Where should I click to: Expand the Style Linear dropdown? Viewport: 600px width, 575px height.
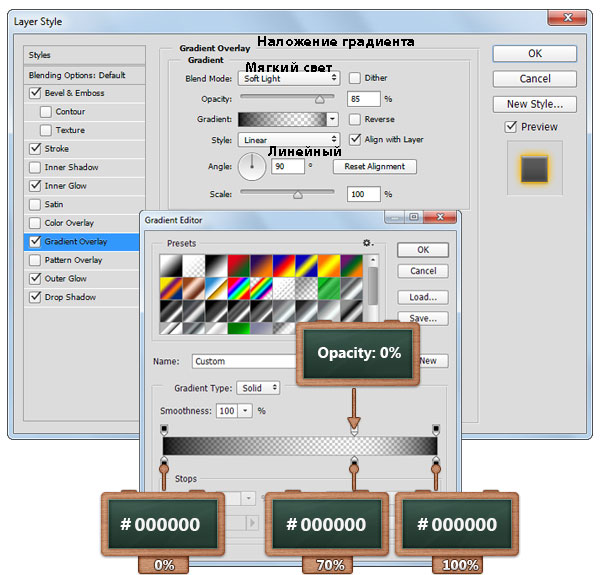point(289,140)
